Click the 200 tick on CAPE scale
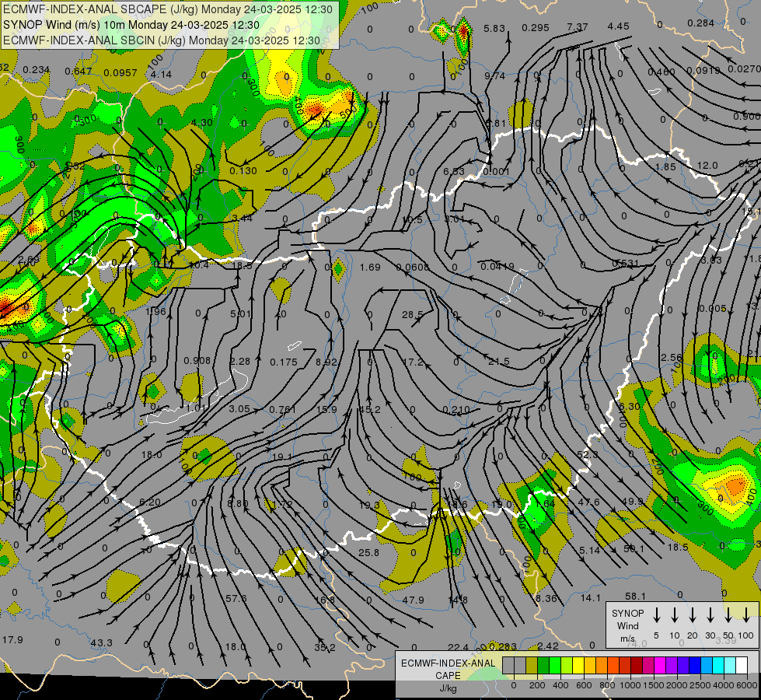Viewport: 761px width, 700px height. (537, 685)
